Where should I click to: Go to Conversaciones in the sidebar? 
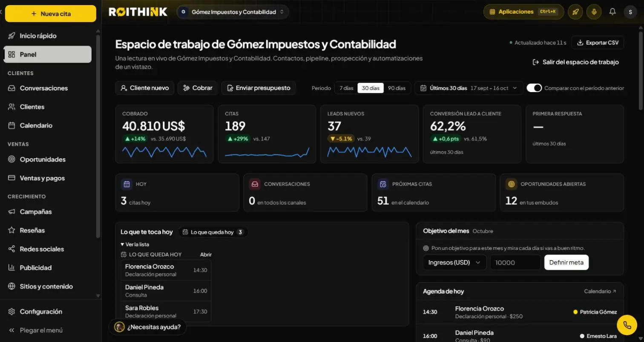tap(48, 88)
